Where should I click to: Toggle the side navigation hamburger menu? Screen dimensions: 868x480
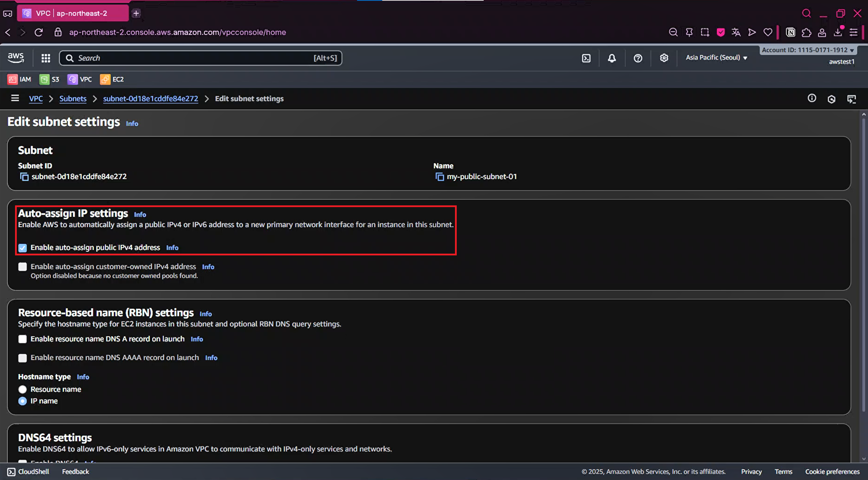pos(15,98)
